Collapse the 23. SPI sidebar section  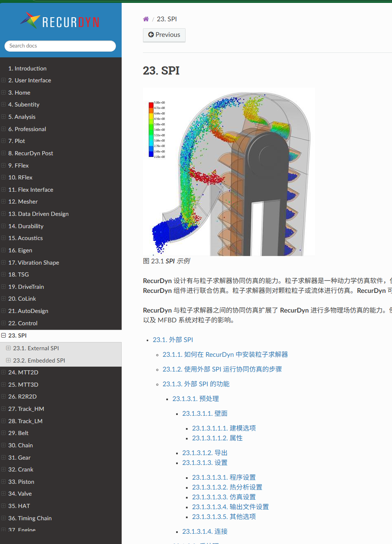4,335
